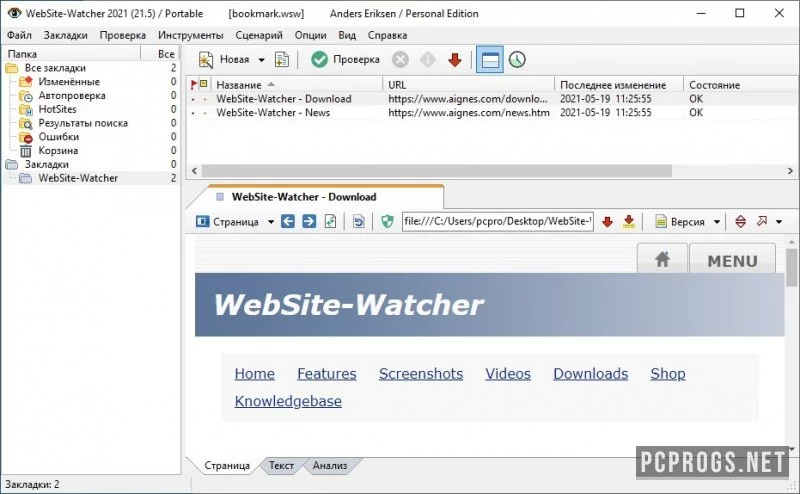
Task: Select the Автопроверка folder
Action: (x=72, y=95)
